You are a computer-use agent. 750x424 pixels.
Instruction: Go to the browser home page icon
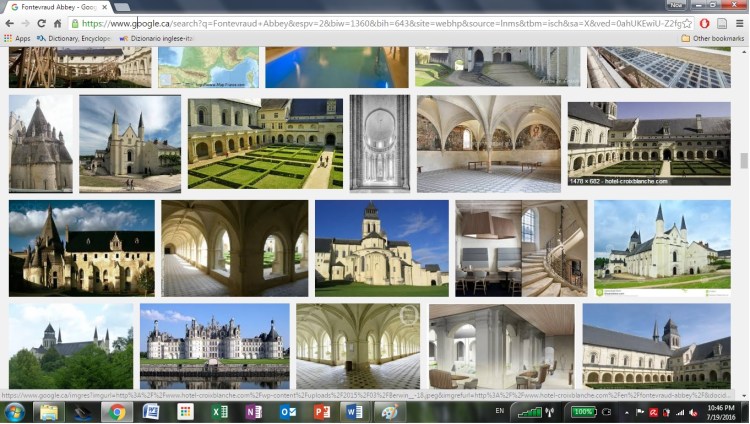coord(58,23)
